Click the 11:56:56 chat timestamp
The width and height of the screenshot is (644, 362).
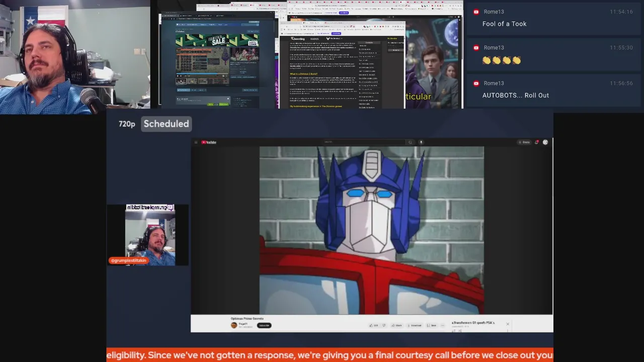[621, 83]
